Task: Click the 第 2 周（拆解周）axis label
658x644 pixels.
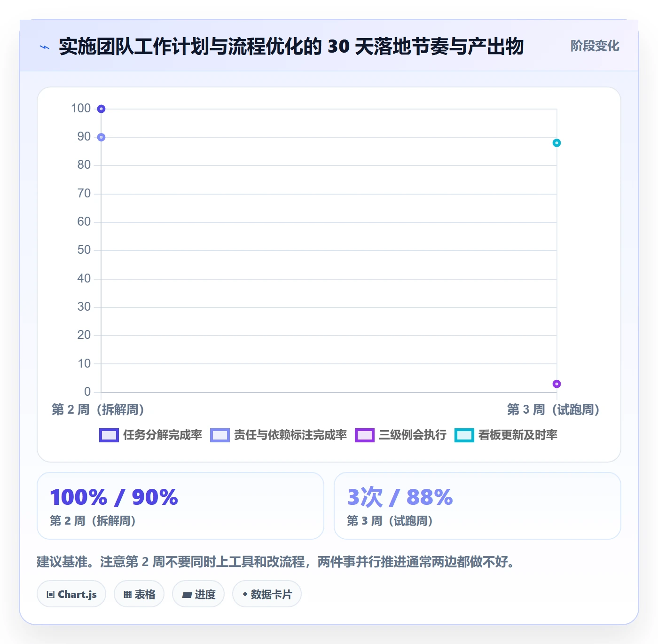Action: 98,410
